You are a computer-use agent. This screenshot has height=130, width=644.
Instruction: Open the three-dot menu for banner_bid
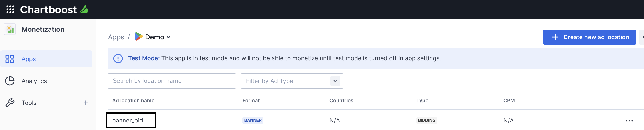click(629, 120)
